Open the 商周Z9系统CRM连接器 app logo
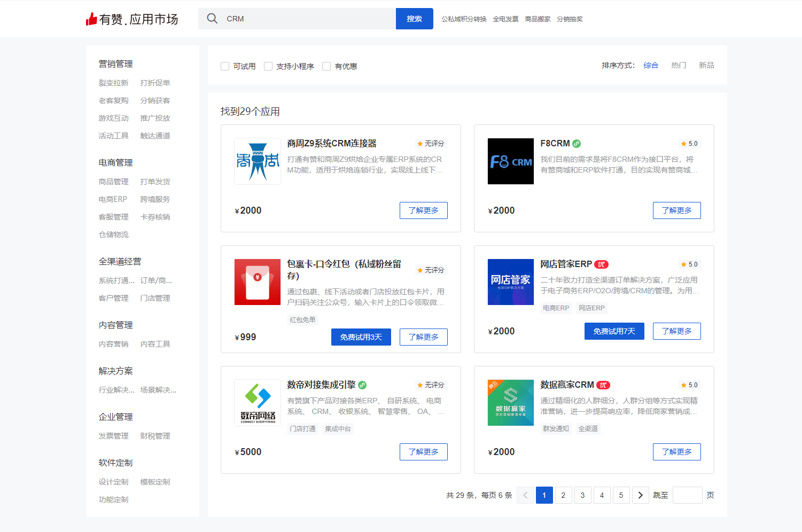 (258, 161)
